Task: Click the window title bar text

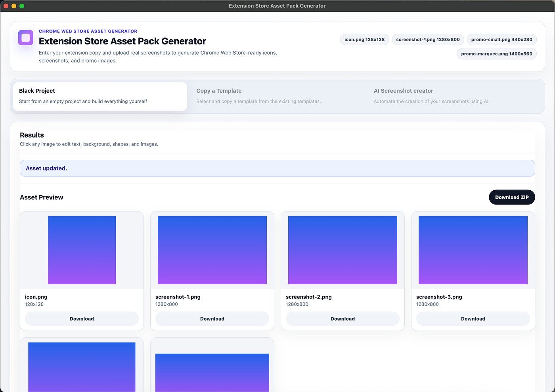Action: tap(277, 6)
